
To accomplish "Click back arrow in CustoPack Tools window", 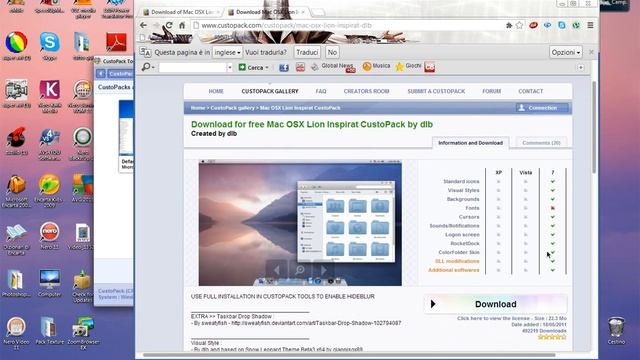I will click(x=101, y=74).
